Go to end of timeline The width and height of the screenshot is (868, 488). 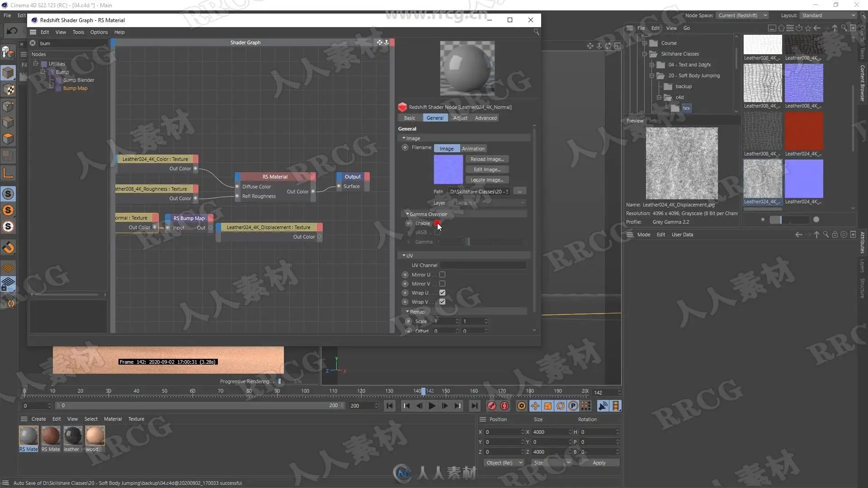[x=474, y=406]
